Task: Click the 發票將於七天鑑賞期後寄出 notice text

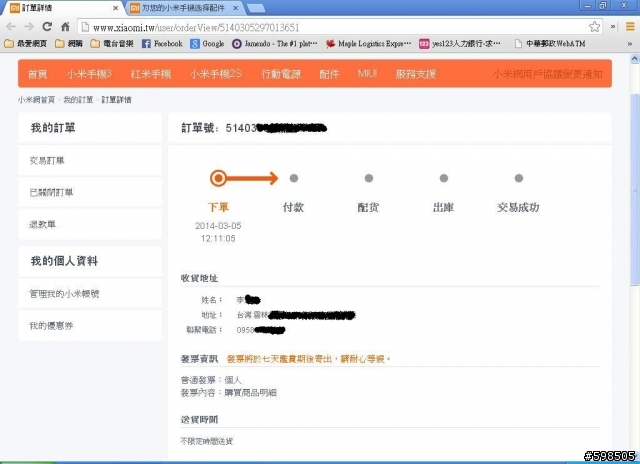Action: pos(309,359)
